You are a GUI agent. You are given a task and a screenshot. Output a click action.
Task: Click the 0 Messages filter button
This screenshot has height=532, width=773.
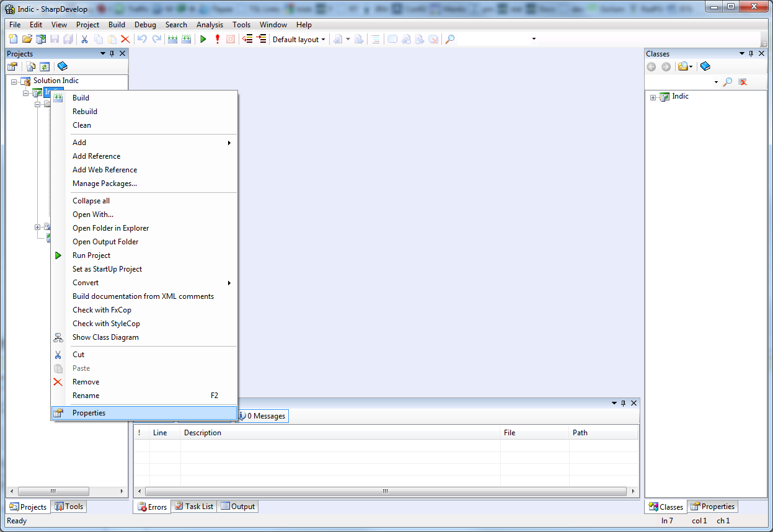click(263, 416)
